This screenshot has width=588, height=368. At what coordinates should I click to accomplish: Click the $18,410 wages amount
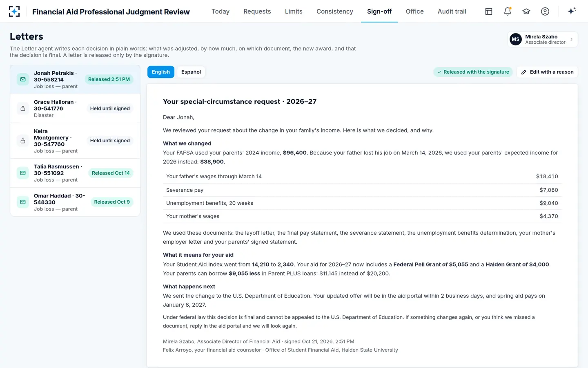point(547,177)
